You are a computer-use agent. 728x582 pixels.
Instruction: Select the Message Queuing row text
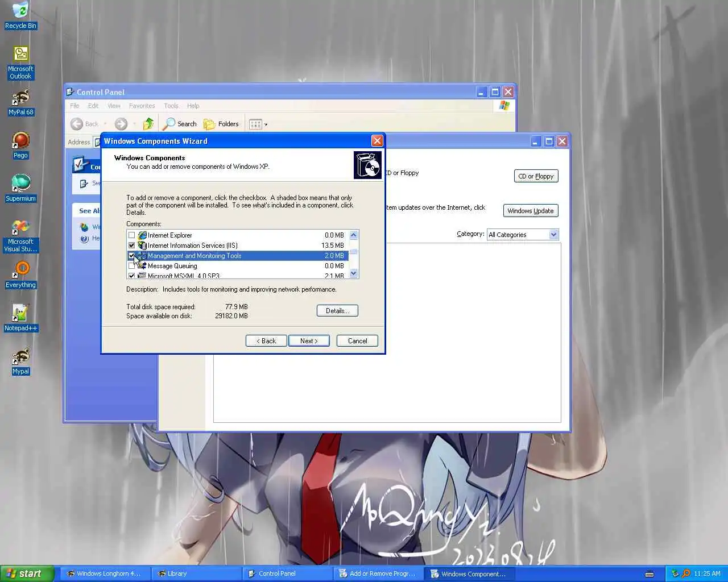172,265
